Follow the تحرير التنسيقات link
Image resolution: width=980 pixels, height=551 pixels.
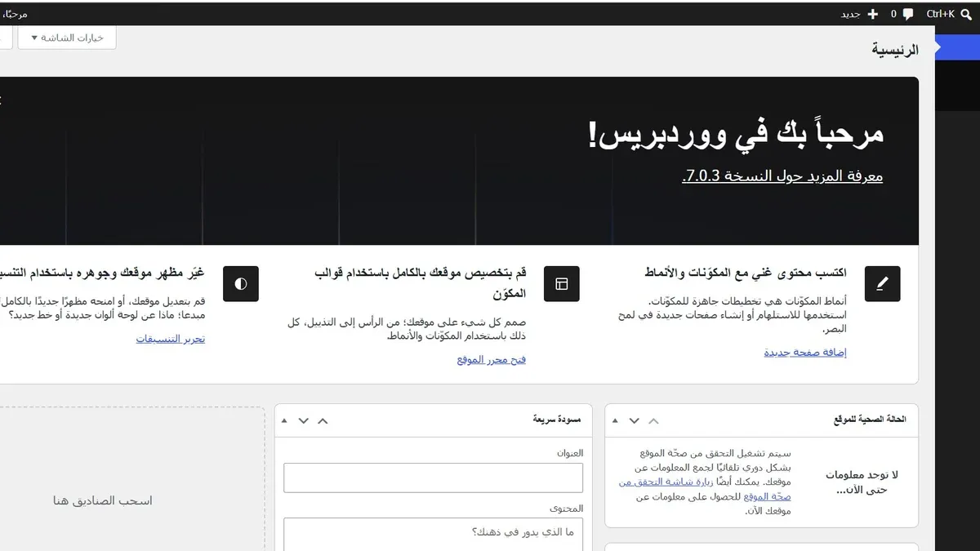171,338
